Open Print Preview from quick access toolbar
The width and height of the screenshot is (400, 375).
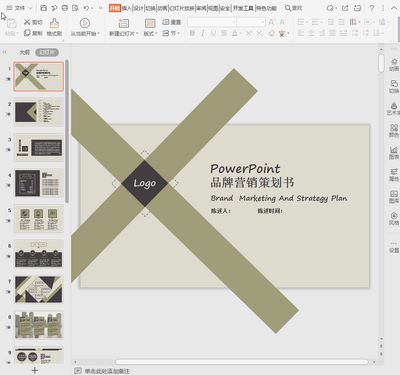click(76, 8)
